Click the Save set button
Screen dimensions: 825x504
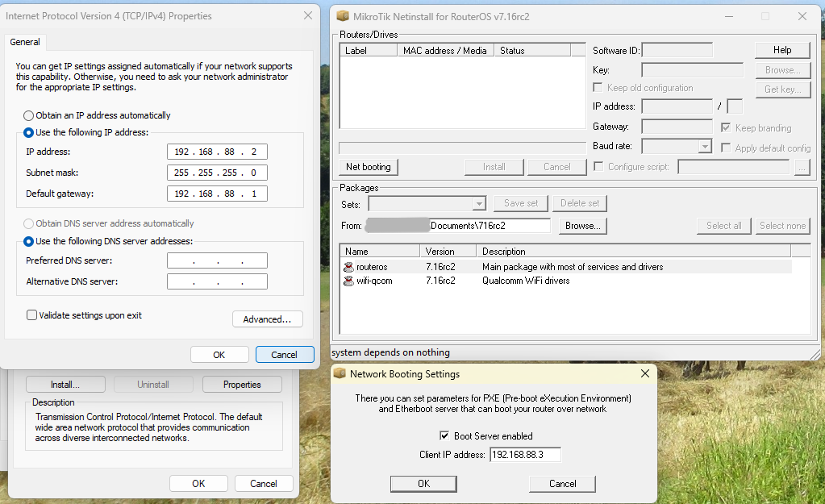click(521, 203)
